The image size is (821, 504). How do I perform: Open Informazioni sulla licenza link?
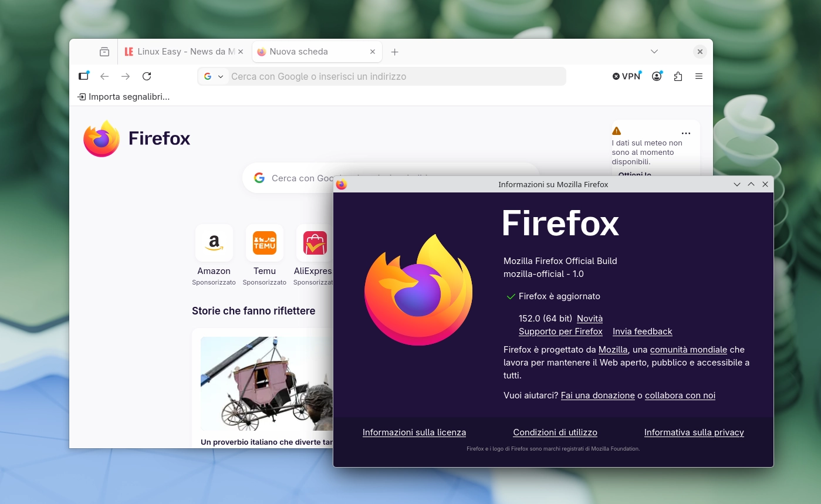[x=414, y=432]
